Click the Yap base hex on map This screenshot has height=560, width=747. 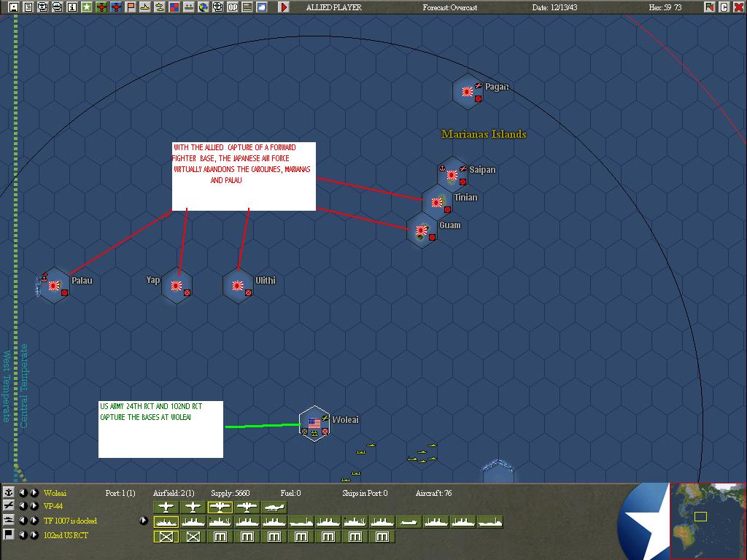click(177, 286)
